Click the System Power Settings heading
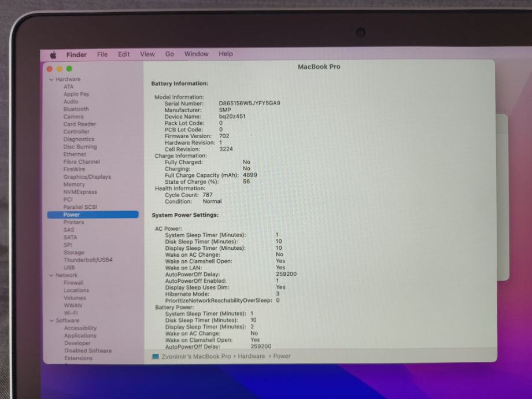This screenshot has height=399, width=532. (185, 215)
